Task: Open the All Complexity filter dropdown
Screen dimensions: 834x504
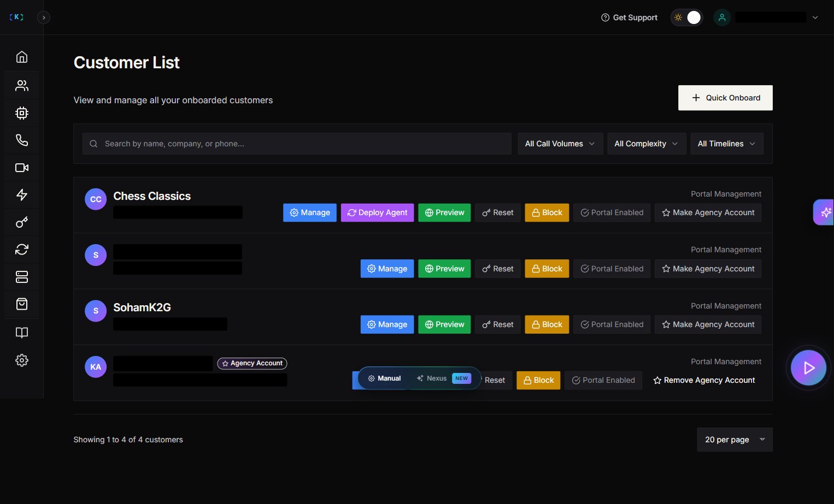Action: [647, 144]
